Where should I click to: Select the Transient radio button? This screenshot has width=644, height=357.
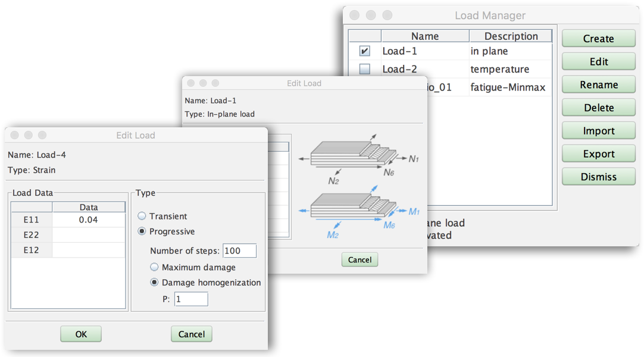coord(142,217)
